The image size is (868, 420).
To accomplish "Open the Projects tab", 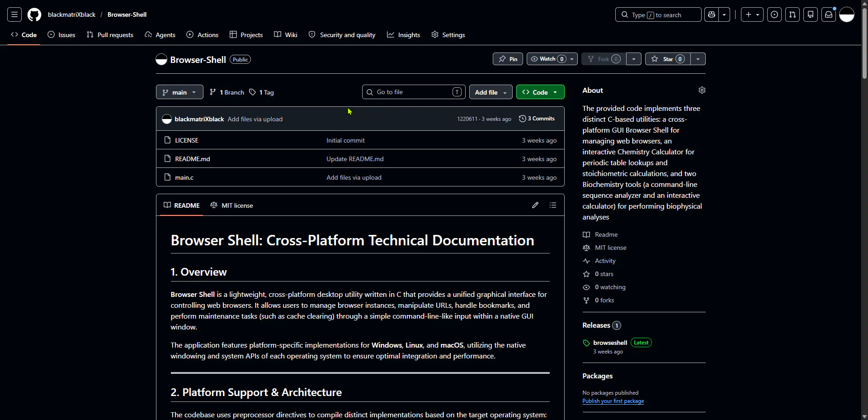I will pyautogui.click(x=246, y=35).
